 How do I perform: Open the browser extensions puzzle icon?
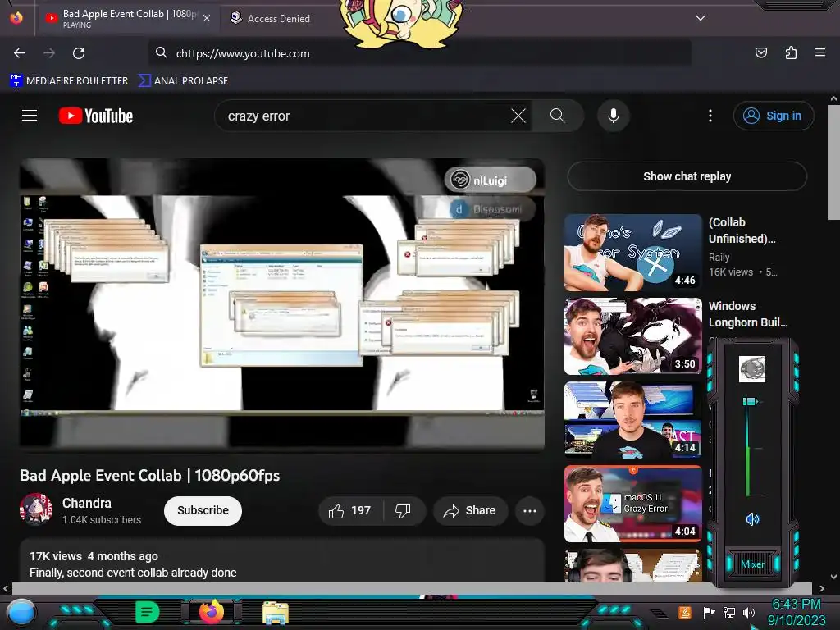[791, 52]
